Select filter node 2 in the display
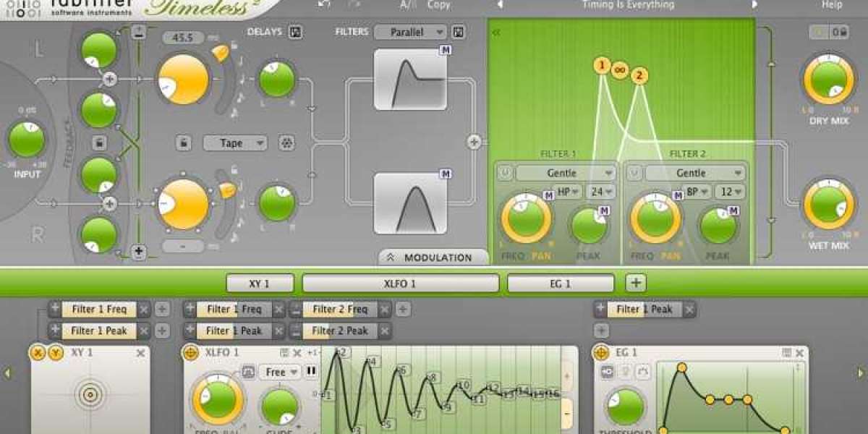 (x=639, y=75)
